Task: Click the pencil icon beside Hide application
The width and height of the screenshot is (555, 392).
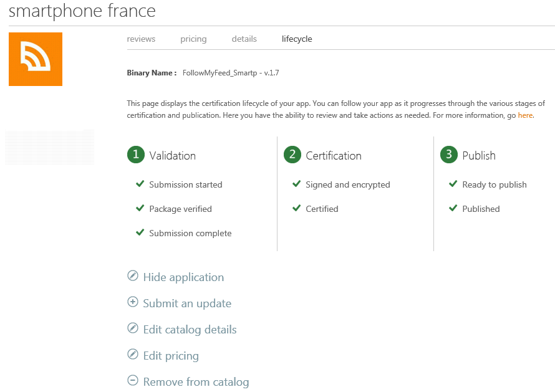Action: [x=133, y=275]
